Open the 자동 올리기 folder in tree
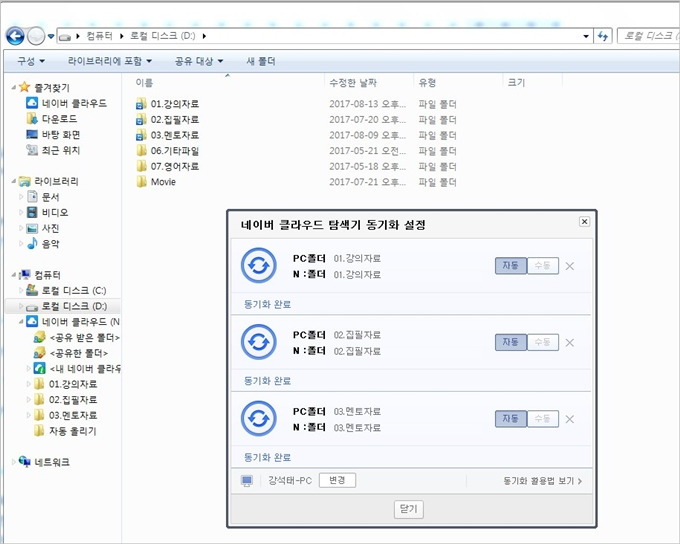680x544 pixels. [65, 431]
